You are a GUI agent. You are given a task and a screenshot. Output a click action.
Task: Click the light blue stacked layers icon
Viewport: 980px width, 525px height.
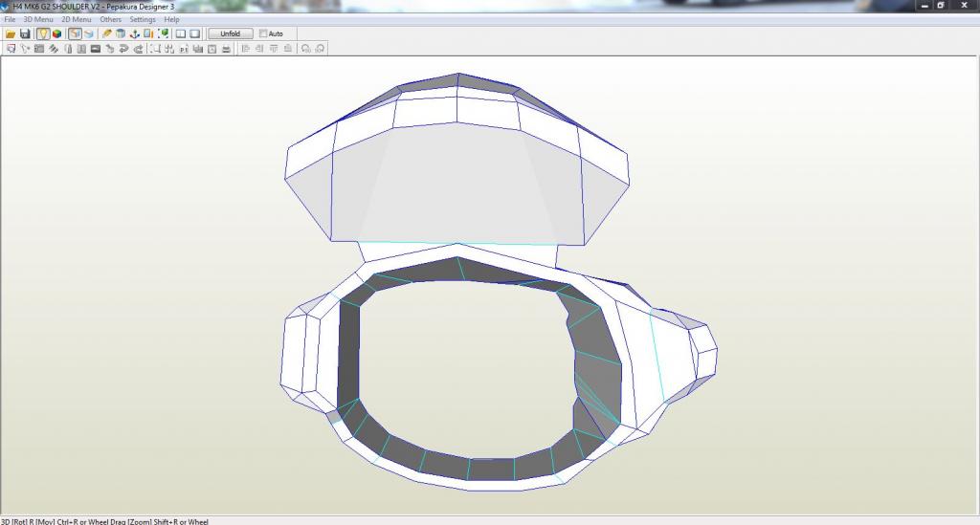pos(89,33)
